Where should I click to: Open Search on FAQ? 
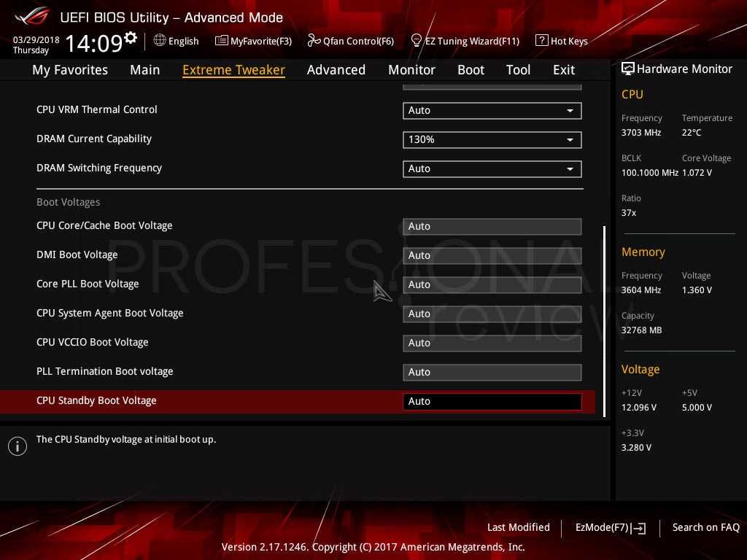[706, 527]
